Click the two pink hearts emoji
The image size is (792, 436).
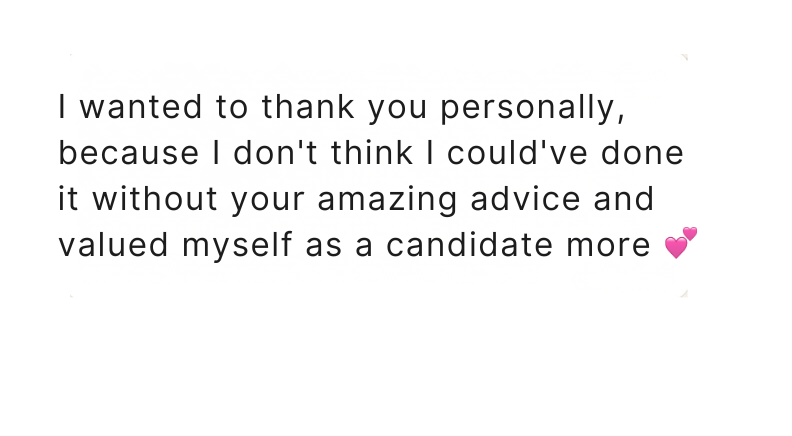coord(681,243)
